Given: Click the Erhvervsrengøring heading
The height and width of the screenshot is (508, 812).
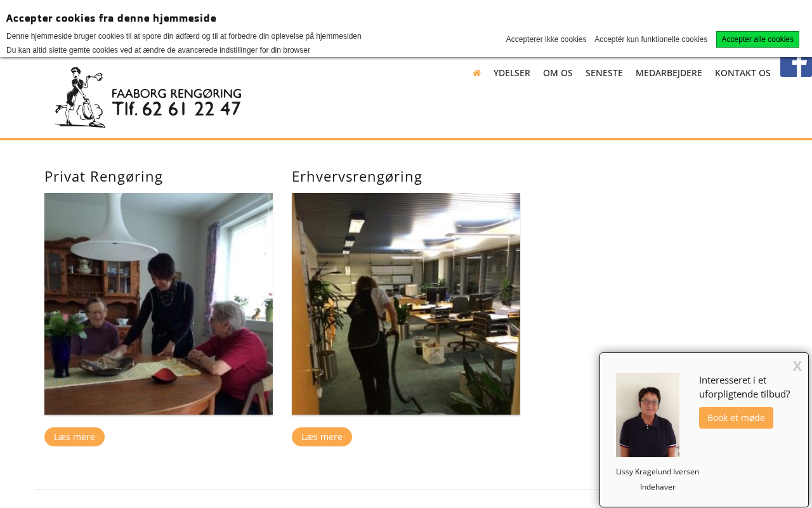Looking at the screenshot, I should coord(357,177).
